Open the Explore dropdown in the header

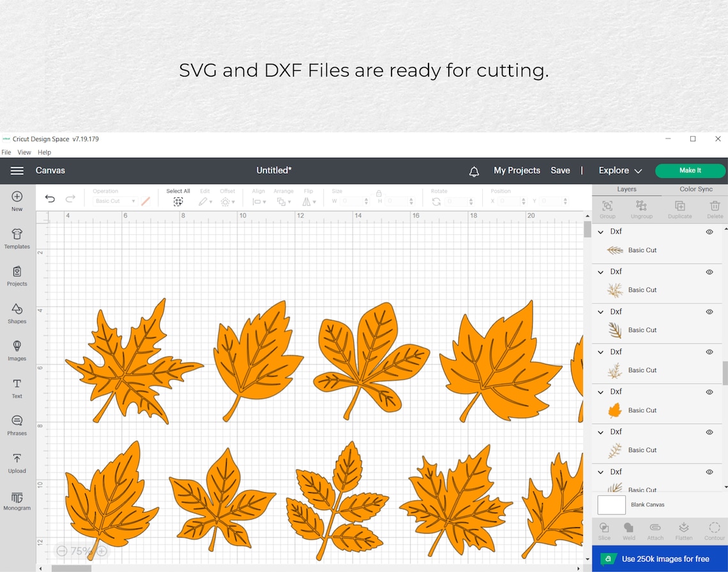(x=619, y=170)
